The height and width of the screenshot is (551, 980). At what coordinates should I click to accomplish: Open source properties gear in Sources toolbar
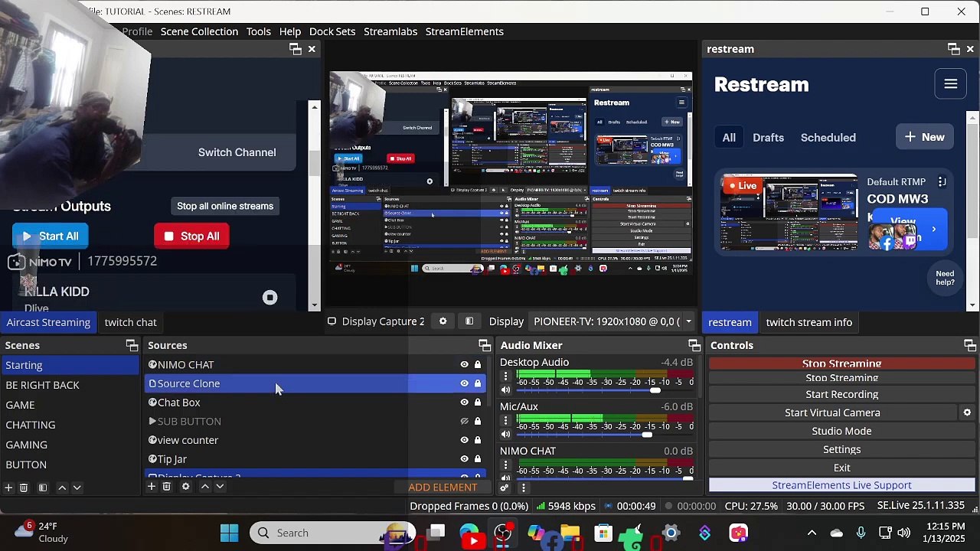[x=185, y=487]
